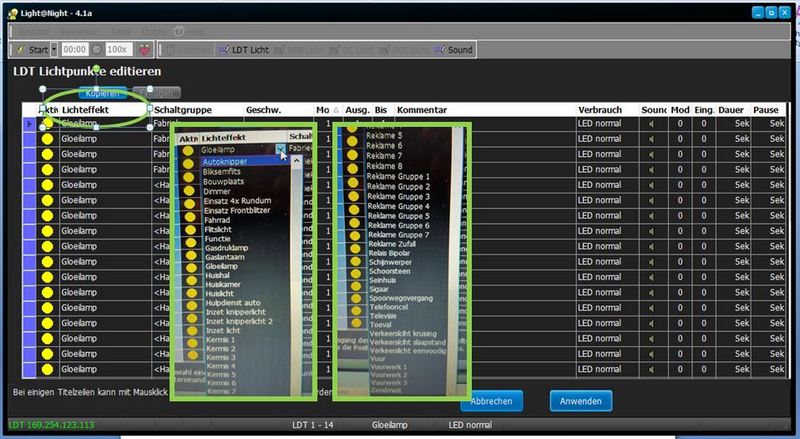Click the Einfügen button
The height and width of the screenshot is (439, 800).
(x=157, y=93)
